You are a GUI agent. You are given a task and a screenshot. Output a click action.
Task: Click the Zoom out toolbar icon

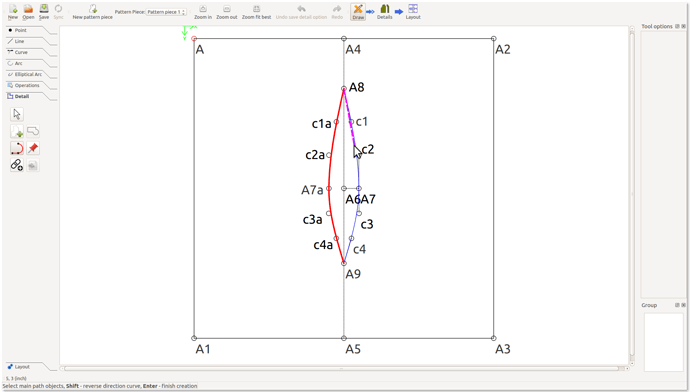point(227,12)
